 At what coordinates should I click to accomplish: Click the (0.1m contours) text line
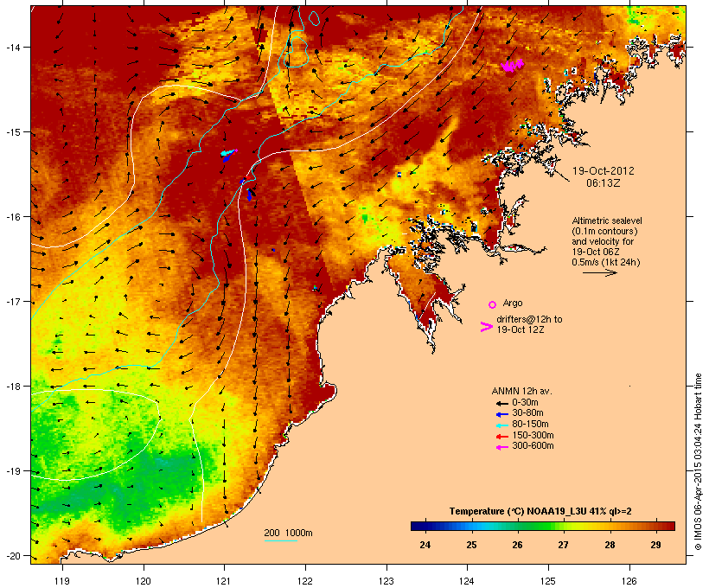604,231
